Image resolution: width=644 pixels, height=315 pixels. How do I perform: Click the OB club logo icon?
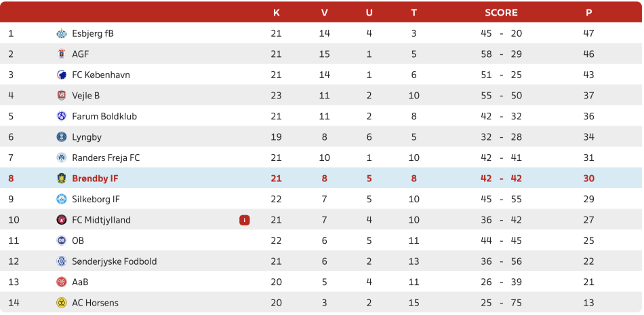click(61, 240)
